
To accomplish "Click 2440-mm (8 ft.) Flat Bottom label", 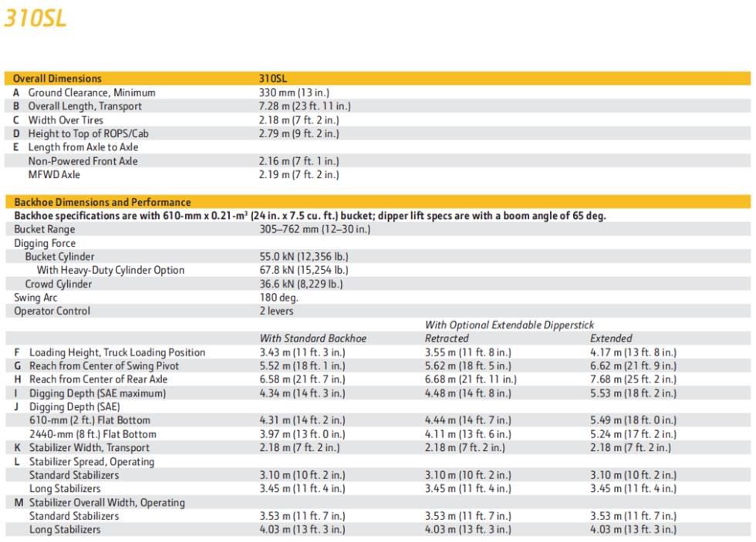I will pos(93,434).
